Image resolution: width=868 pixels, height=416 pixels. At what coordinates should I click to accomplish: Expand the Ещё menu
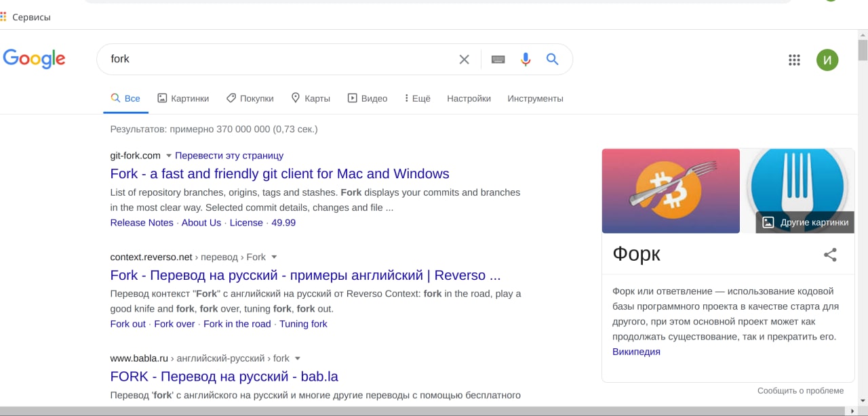[x=417, y=98]
